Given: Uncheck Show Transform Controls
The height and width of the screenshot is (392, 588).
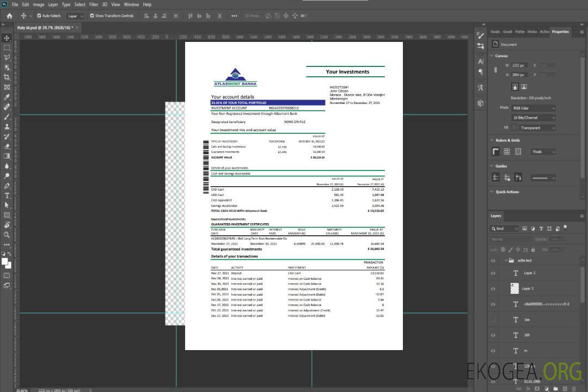Looking at the screenshot, I should coord(92,16).
